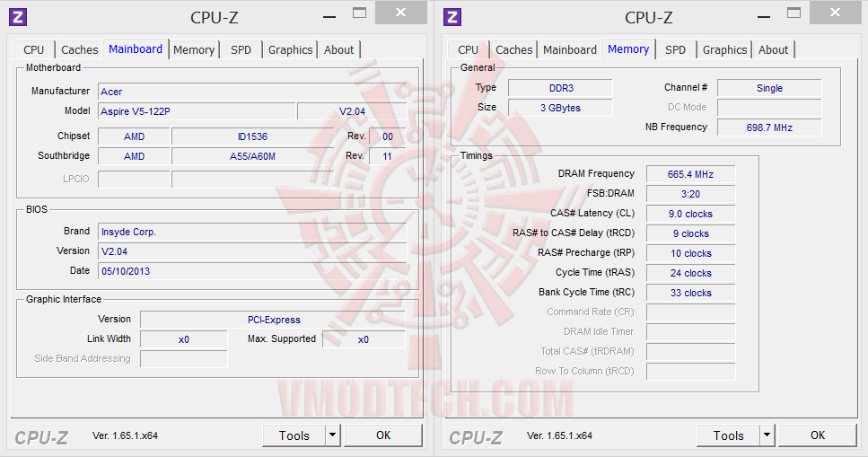Click Max. Supported field showing x0

click(364, 339)
